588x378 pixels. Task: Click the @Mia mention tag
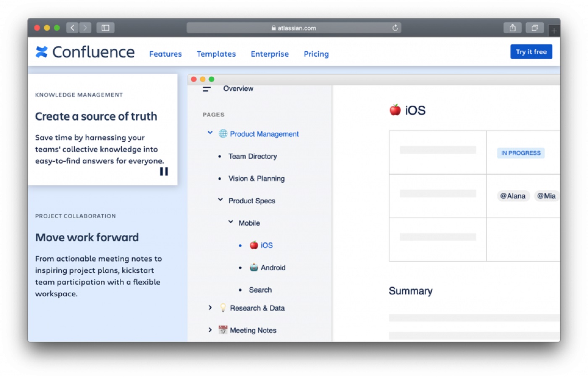pos(546,196)
